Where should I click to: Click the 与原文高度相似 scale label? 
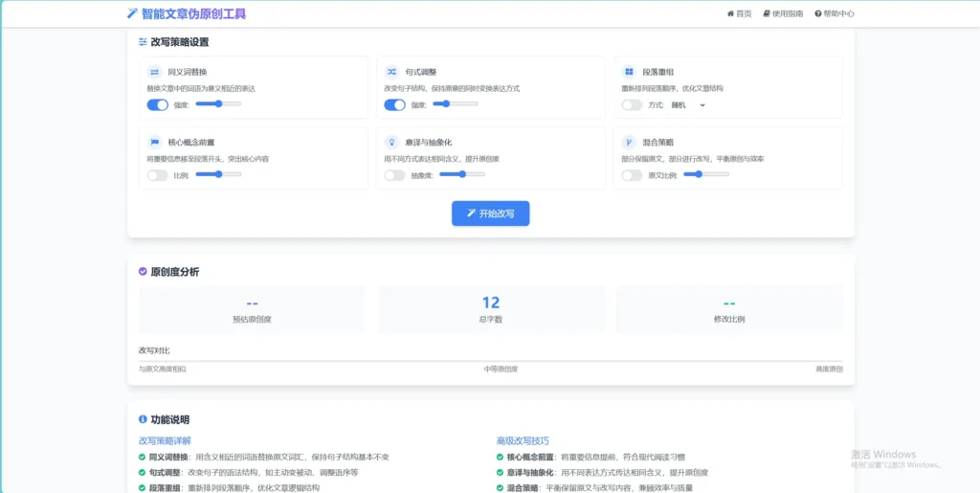[163, 370]
